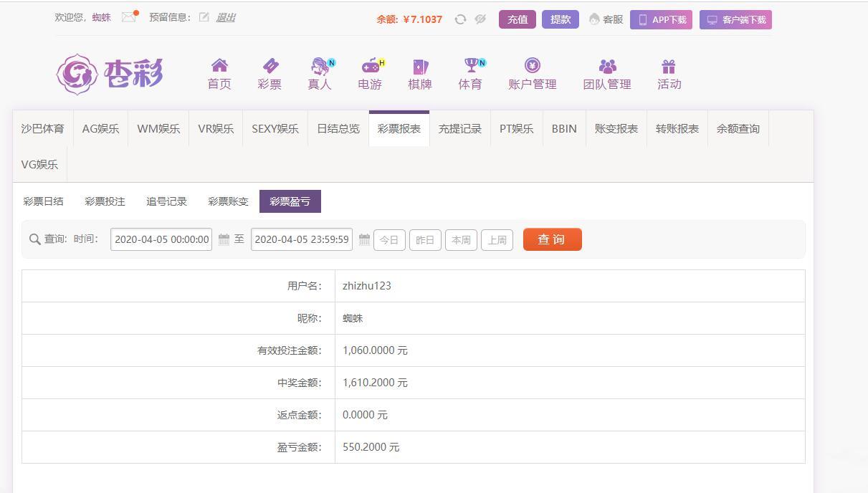Open 账户管理 account icon
The height and width of the screenshot is (493, 868).
click(x=533, y=66)
